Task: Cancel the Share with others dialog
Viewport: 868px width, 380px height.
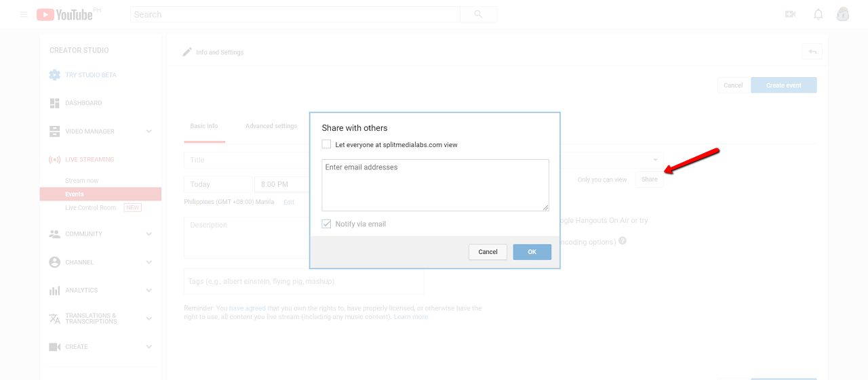Action: coord(488,252)
